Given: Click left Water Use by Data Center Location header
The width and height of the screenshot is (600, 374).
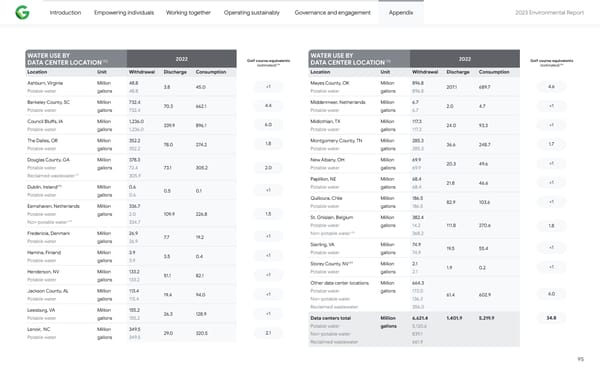Looking at the screenshot, I should [76, 59].
